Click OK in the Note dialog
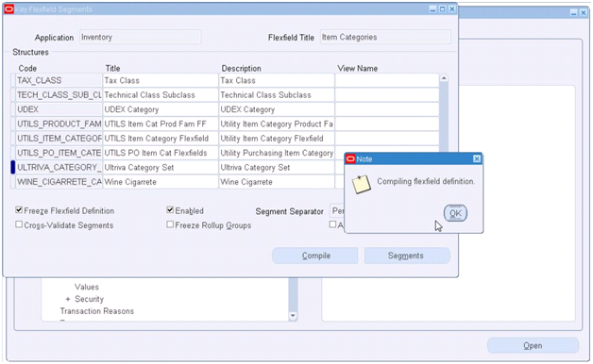593x364 pixels. coord(455,213)
